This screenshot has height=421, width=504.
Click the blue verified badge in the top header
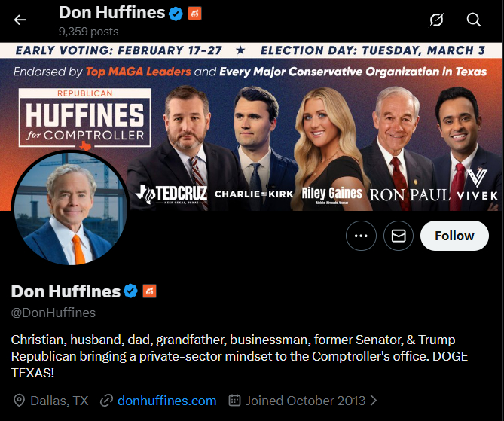click(176, 13)
